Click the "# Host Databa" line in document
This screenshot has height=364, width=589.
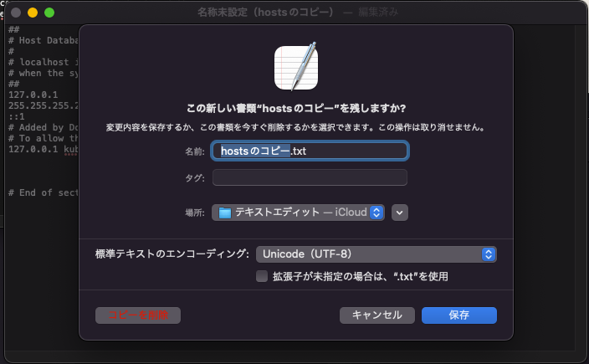[x=44, y=40]
